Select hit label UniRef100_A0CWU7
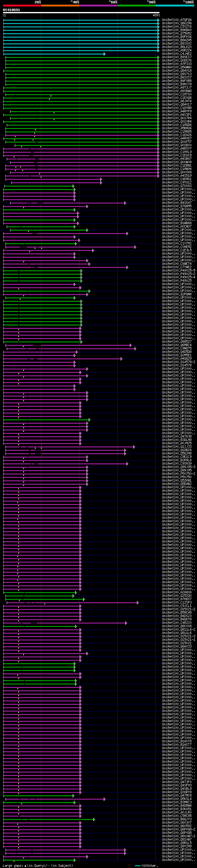The width and height of the screenshot is (197, 868). [177, 226]
